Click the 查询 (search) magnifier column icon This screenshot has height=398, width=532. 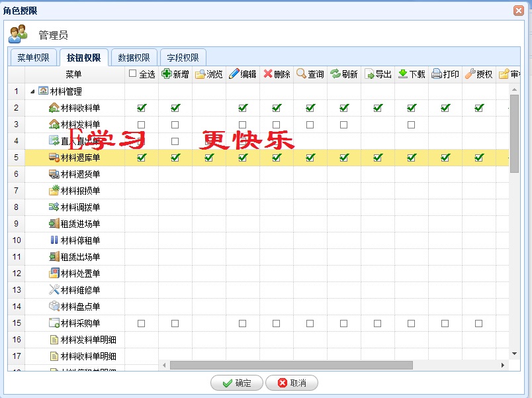302,74
